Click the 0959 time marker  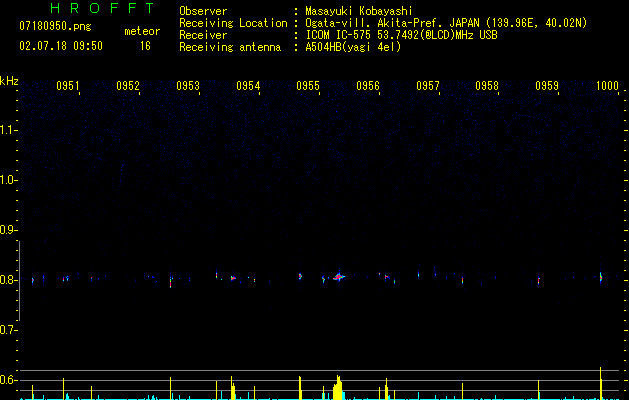click(547, 86)
